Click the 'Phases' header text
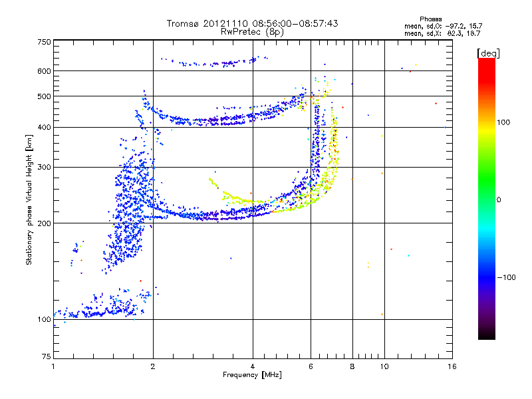This screenshot has height=399, width=532. click(x=430, y=19)
